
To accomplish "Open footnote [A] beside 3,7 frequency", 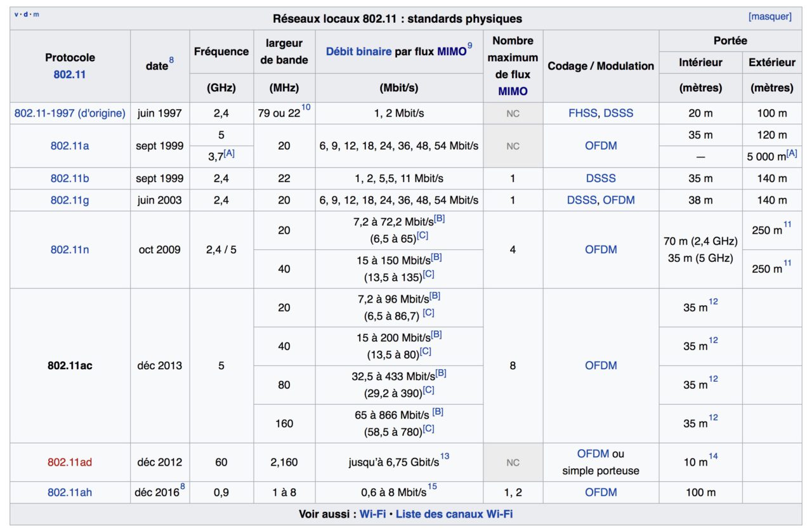I will [229, 153].
